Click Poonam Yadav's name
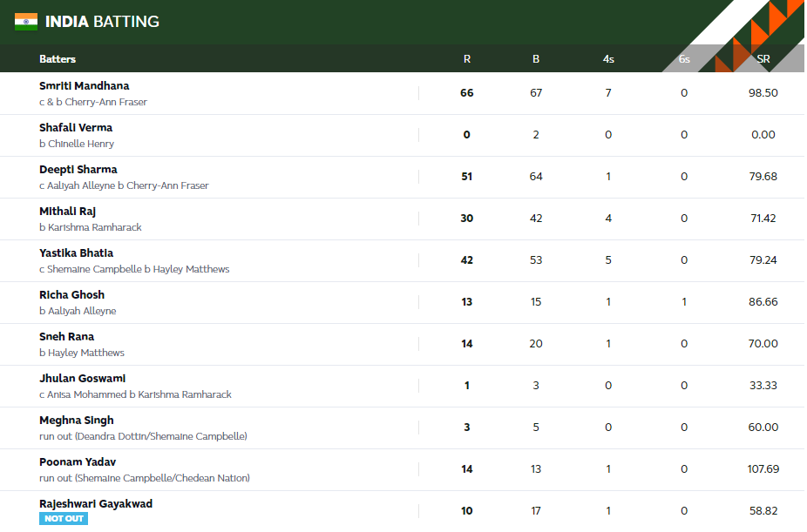 (78, 462)
